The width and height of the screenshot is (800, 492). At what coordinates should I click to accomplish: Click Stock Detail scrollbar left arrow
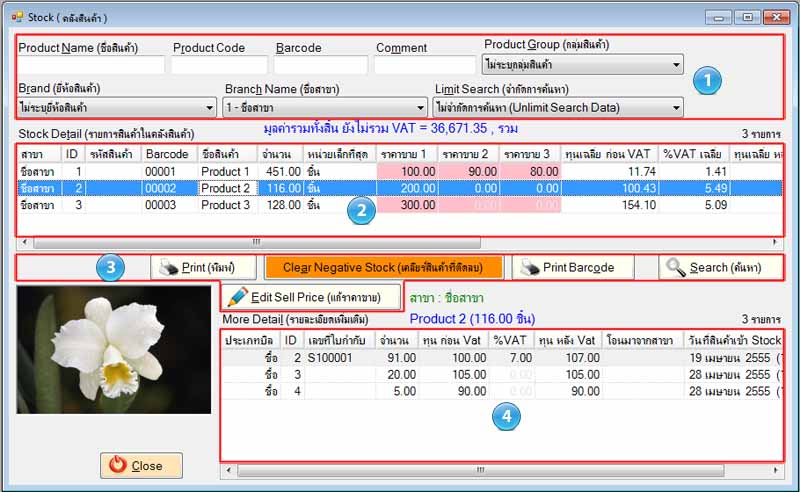pyautogui.click(x=24, y=242)
